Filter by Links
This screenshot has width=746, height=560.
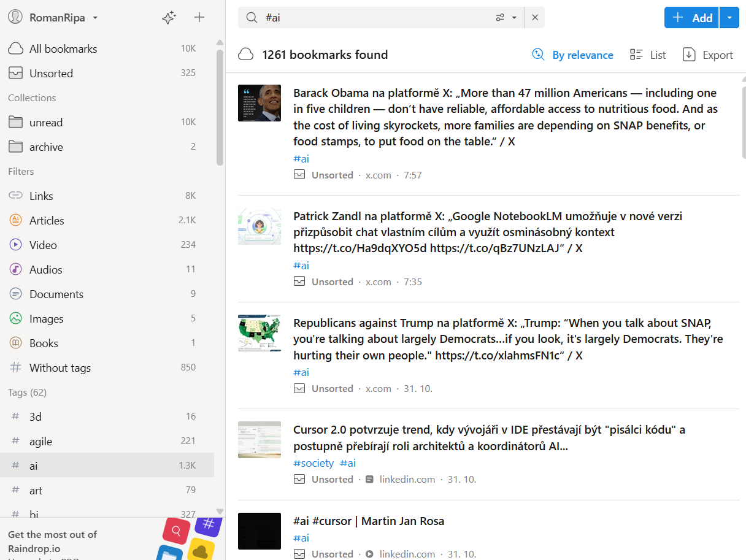[x=107, y=196]
